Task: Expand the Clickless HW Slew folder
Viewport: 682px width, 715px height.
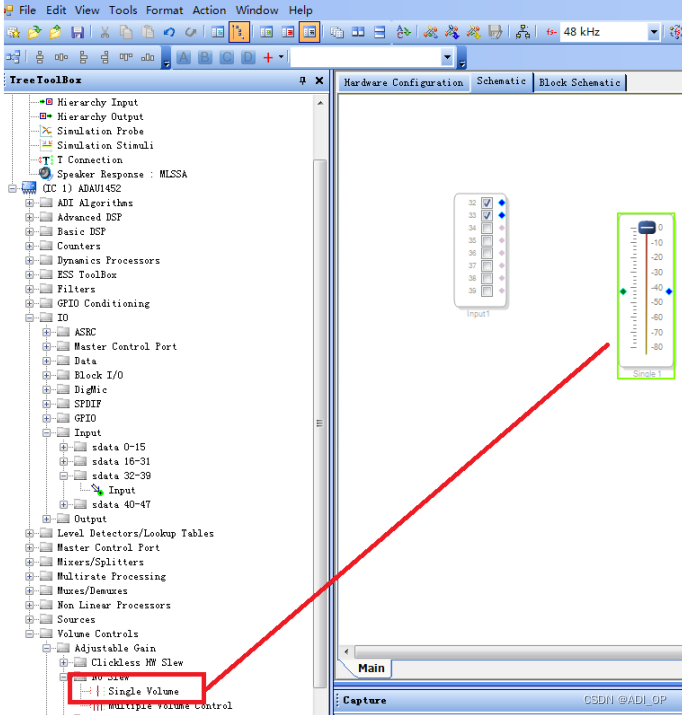Action: (64, 663)
